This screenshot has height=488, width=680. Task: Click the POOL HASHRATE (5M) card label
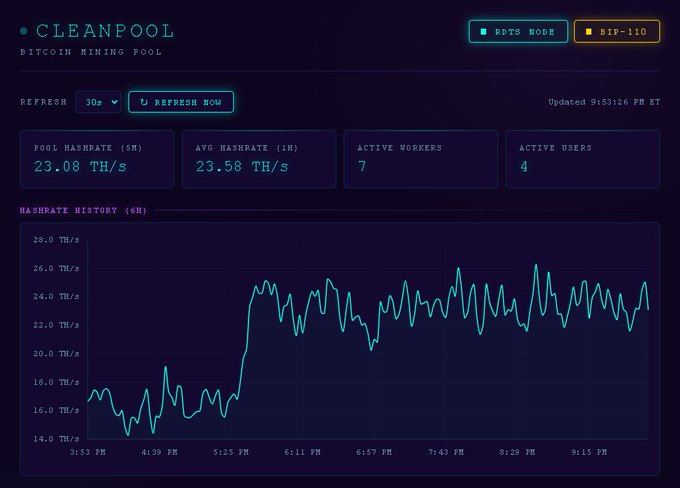coord(88,148)
